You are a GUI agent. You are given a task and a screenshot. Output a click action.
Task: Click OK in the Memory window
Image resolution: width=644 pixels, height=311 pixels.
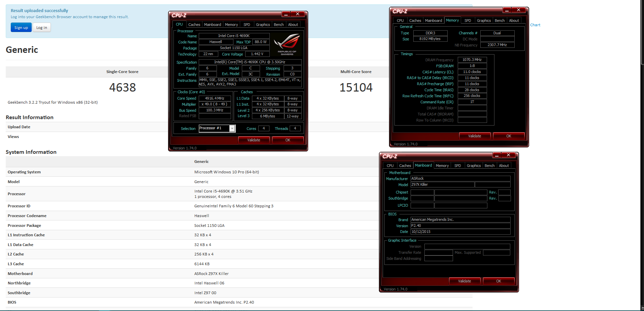[509, 136]
